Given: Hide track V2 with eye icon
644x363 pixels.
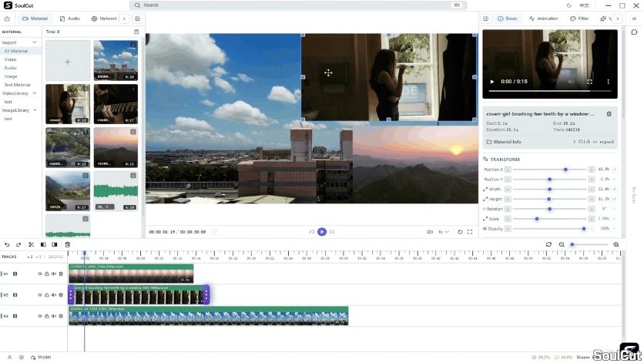Looking at the screenshot, I should [40, 294].
